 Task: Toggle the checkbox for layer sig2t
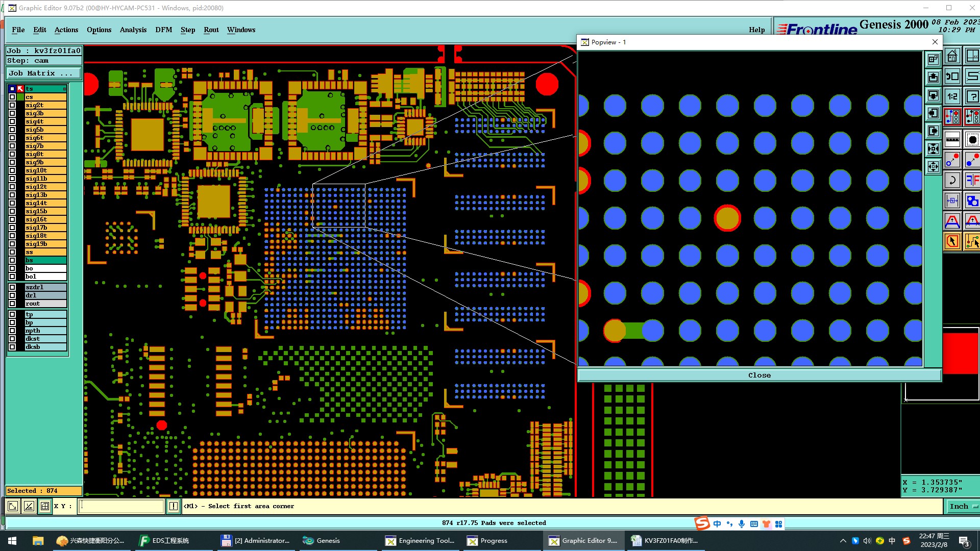click(12, 105)
